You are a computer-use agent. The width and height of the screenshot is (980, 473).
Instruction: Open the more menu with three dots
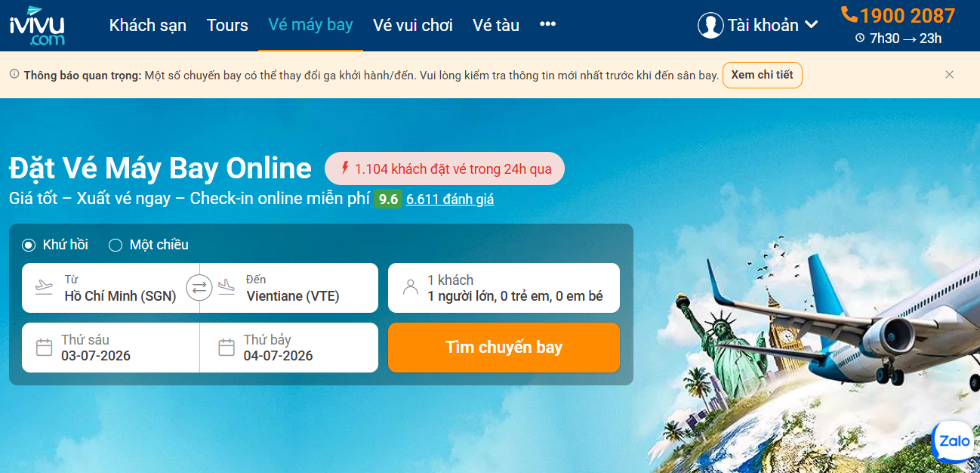547,24
